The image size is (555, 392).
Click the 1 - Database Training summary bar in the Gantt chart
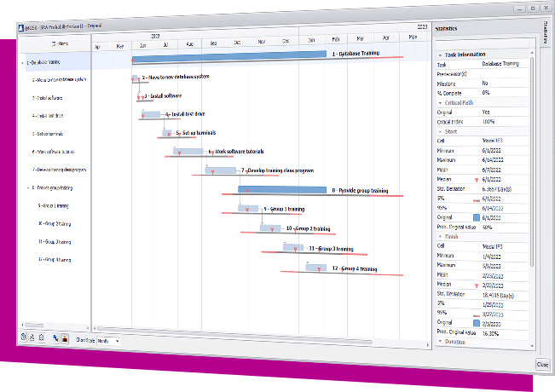point(229,57)
